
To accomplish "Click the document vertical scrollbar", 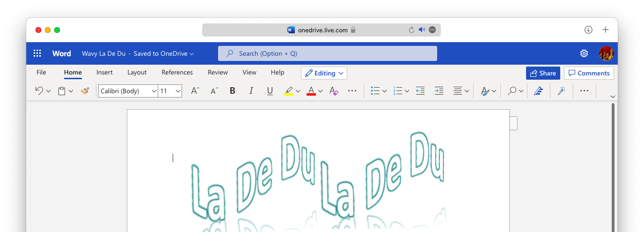I will pyautogui.click(x=613, y=167).
